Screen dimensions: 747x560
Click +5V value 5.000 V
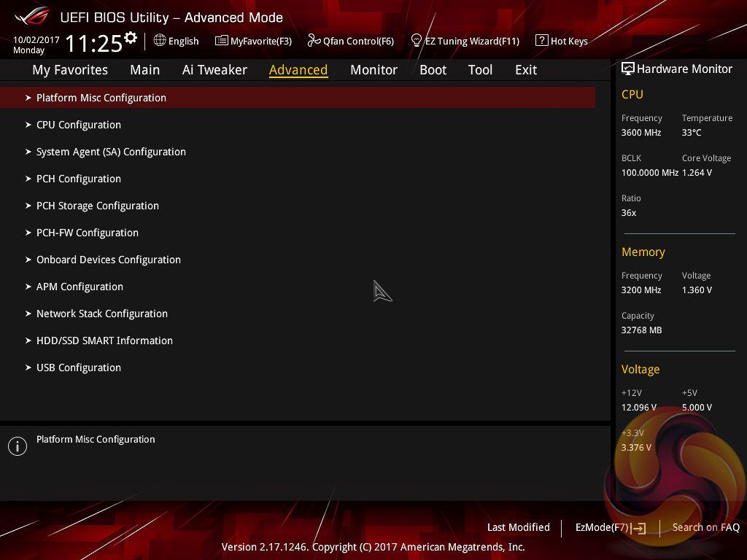click(x=697, y=408)
